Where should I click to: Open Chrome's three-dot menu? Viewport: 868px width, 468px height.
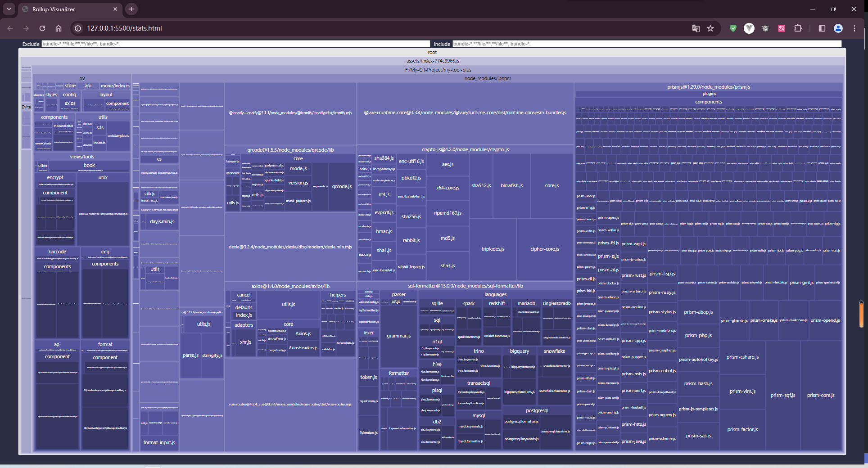click(x=854, y=28)
